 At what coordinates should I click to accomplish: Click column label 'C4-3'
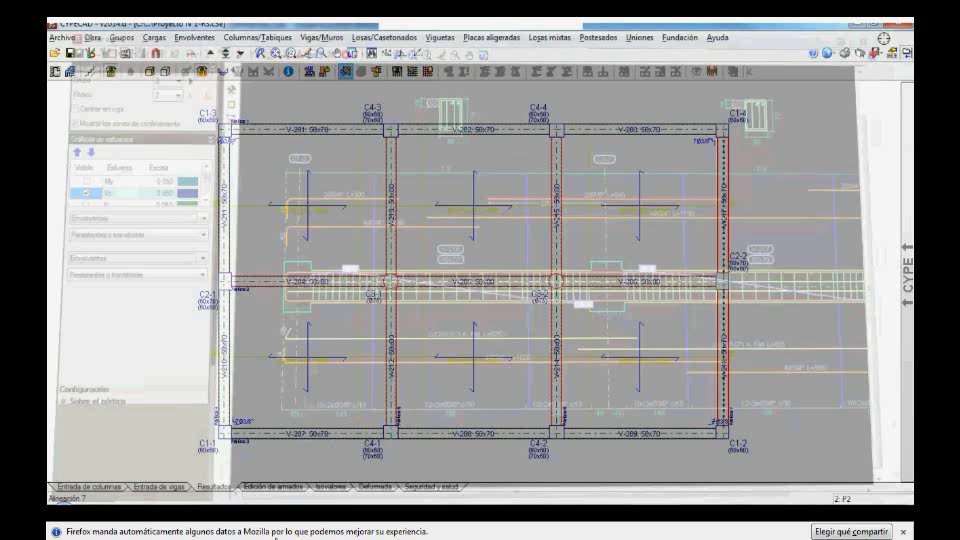coord(372,108)
